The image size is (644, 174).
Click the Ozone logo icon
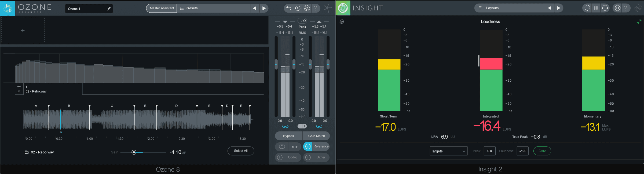point(8,8)
